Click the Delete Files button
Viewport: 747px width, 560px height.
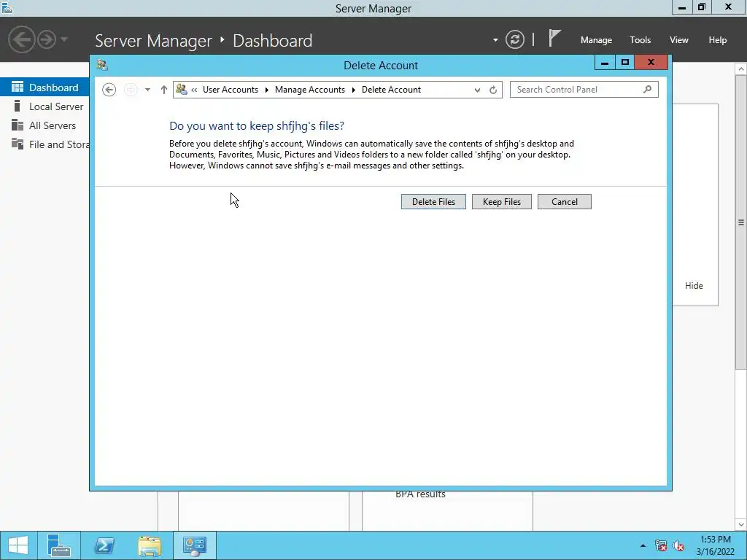click(x=433, y=201)
